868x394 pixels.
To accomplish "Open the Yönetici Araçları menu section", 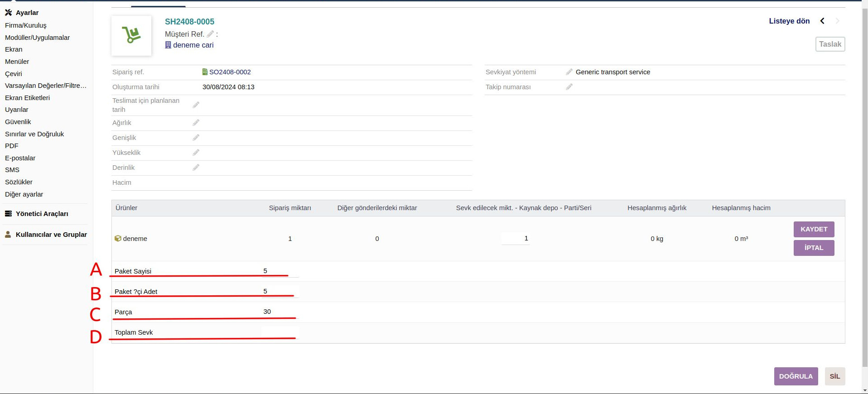I will (42, 214).
